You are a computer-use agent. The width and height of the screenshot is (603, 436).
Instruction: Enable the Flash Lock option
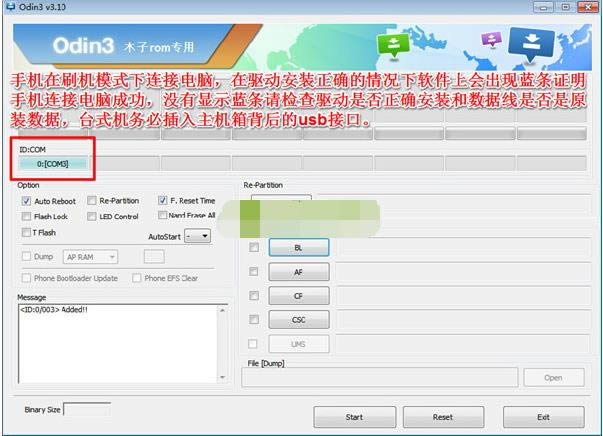26,216
